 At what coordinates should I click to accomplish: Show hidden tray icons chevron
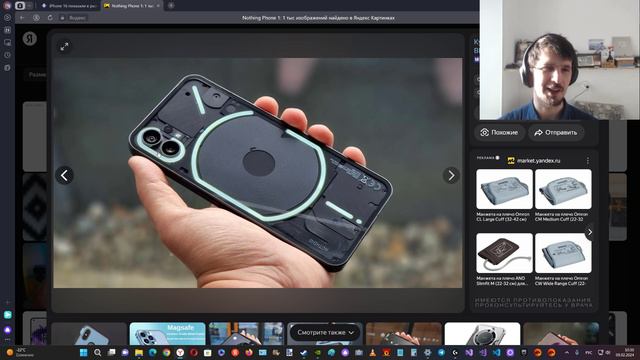coord(567,353)
